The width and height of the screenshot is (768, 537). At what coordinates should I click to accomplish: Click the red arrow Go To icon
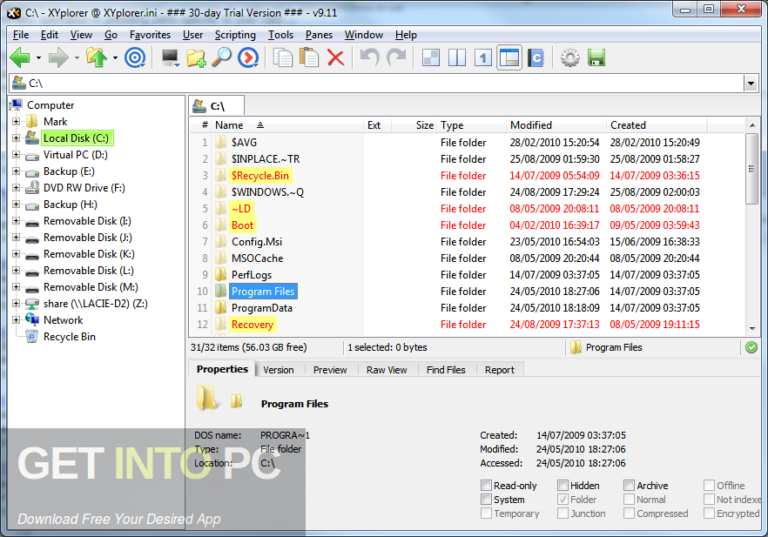[x=248, y=58]
